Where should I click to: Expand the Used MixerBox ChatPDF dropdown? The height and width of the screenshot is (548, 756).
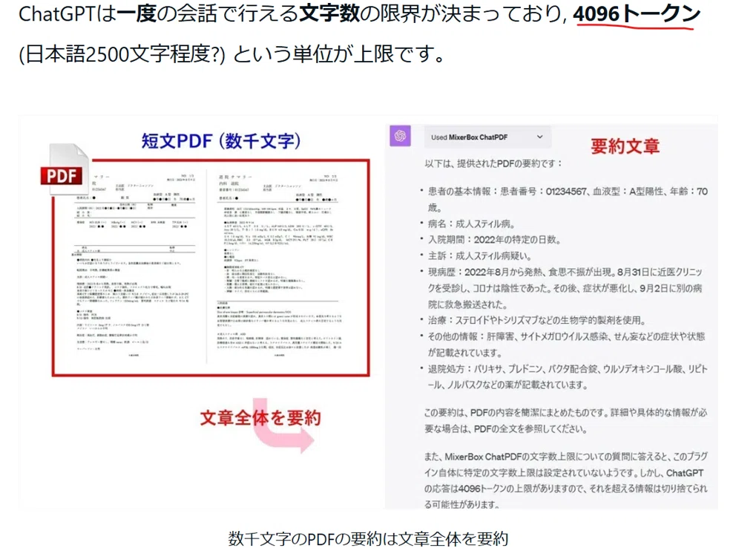coord(487,137)
